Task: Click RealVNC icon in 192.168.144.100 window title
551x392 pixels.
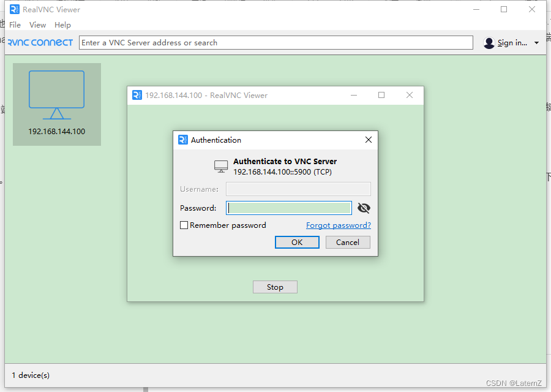Action: 137,96
